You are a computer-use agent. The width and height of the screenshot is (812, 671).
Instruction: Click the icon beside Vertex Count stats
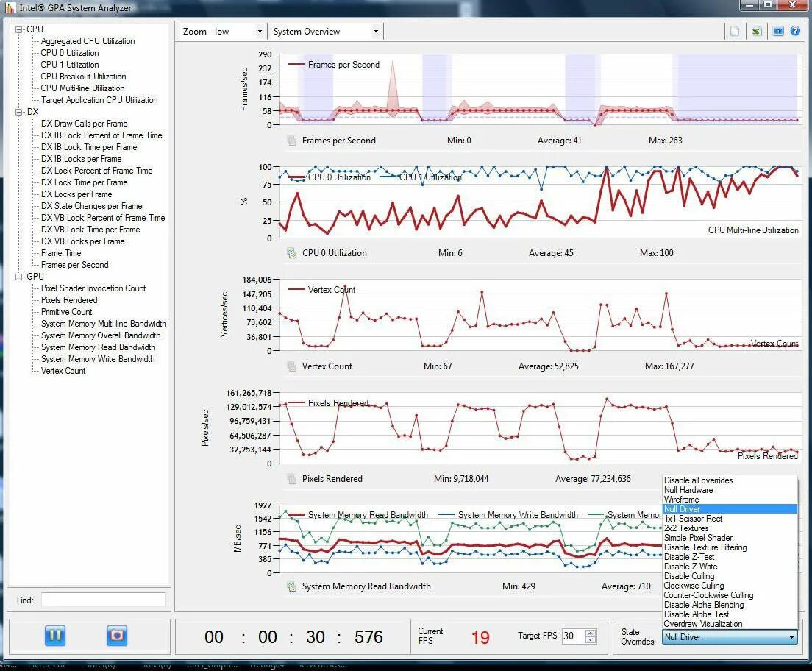point(291,366)
